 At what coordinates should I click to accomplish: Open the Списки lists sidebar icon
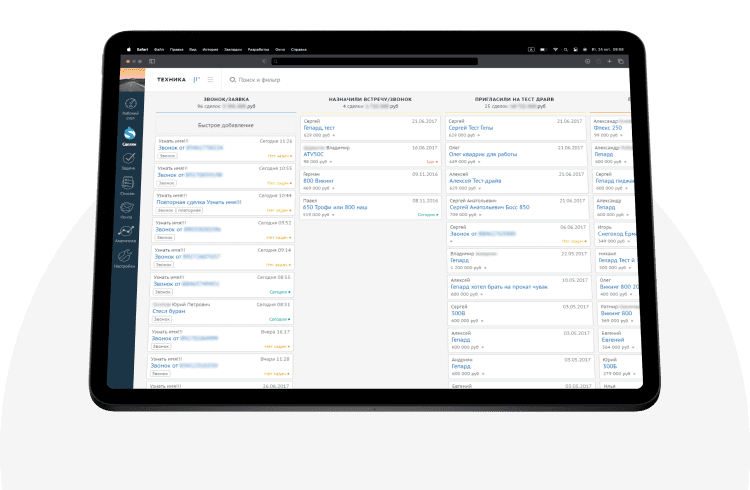pyautogui.click(x=128, y=183)
